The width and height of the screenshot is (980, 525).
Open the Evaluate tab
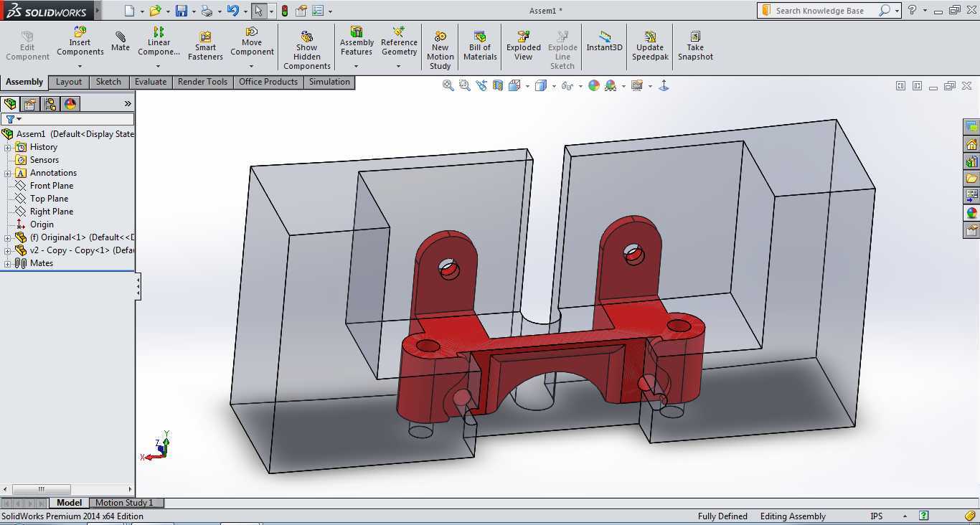point(151,82)
